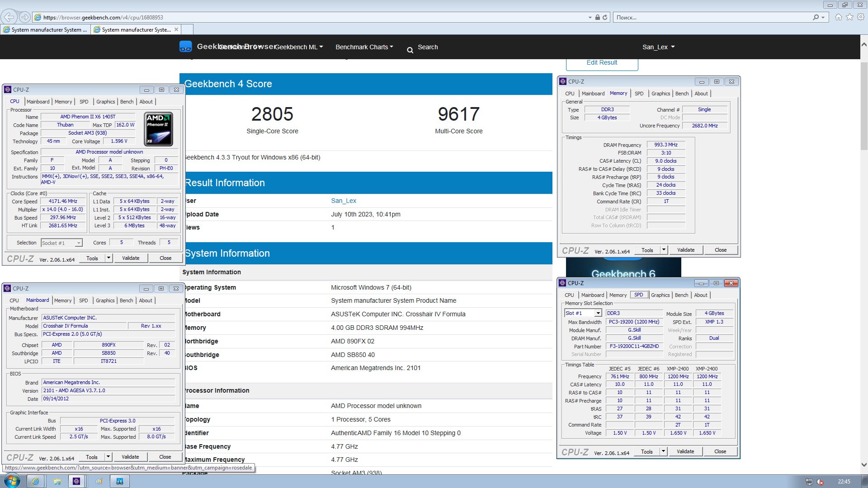Close the second browser tab with its X
868x488 pixels.
(176, 29)
